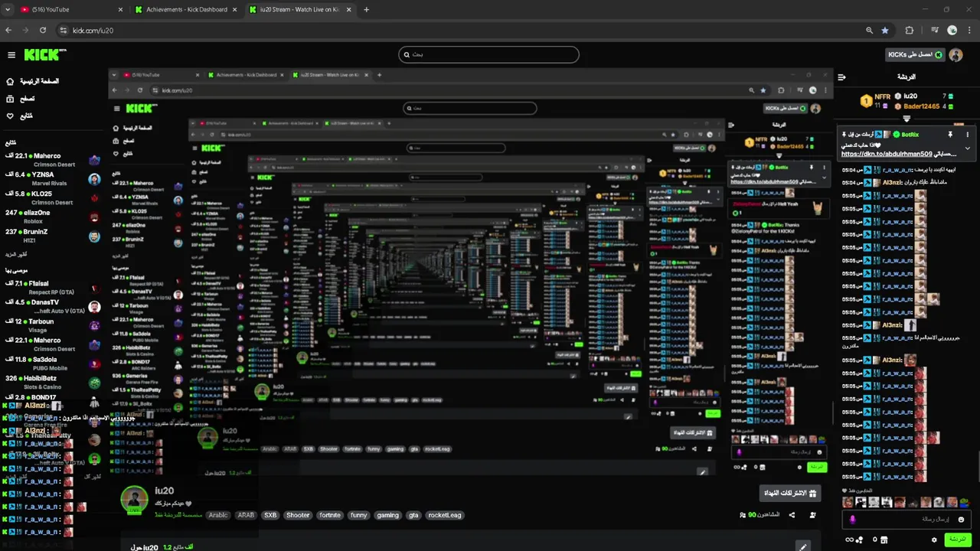Open the Kick sidebar hamburger menu
The width and height of the screenshot is (980, 551).
click(11, 55)
